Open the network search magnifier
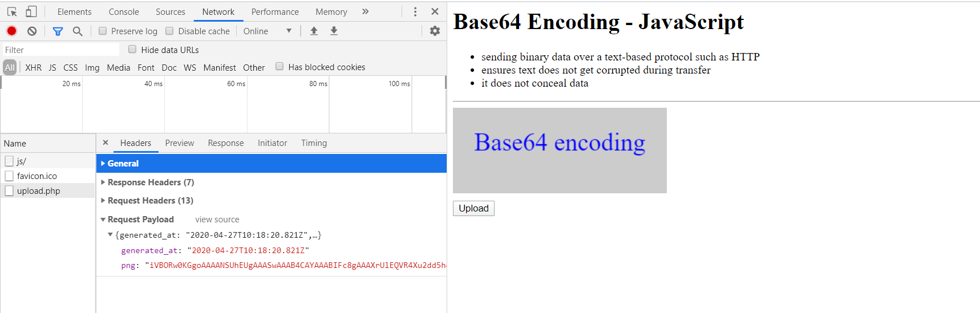 click(x=78, y=31)
